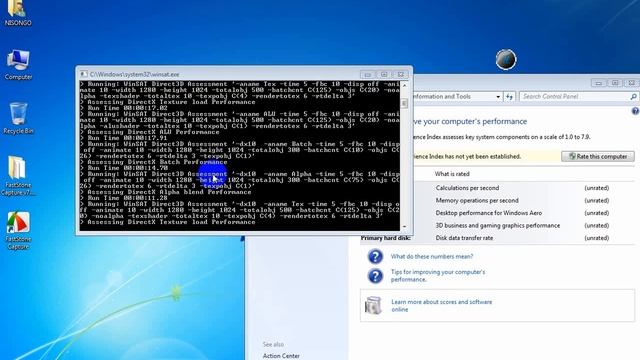Click the Information and Tools address breadcrumb
The height and width of the screenshot is (360, 640).
click(x=442, y=97)
